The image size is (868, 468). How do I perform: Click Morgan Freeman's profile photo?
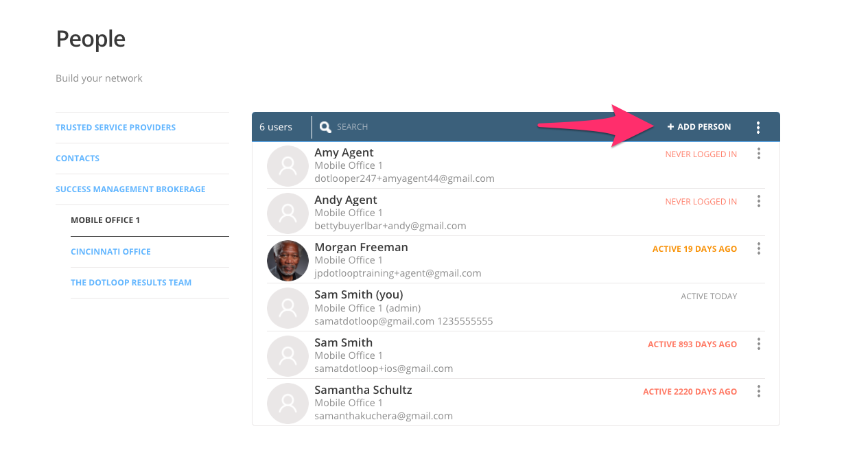288,261
